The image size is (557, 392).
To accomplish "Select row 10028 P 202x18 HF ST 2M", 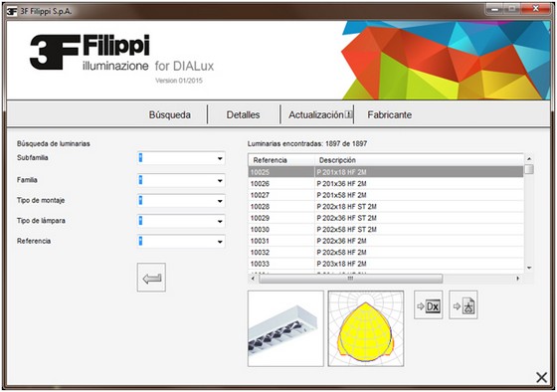I will point(386,207).
